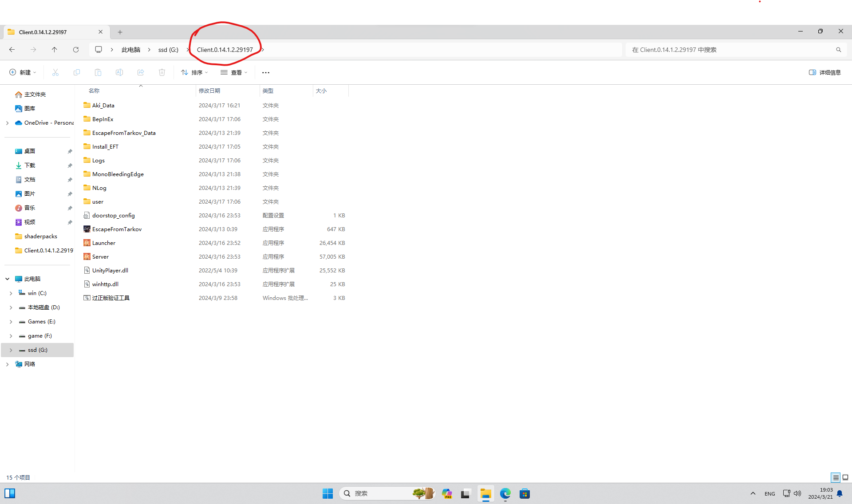Open the three-dots more options menu
The height and width of the screenshot is (504, 852).
[x=266, y=72]
